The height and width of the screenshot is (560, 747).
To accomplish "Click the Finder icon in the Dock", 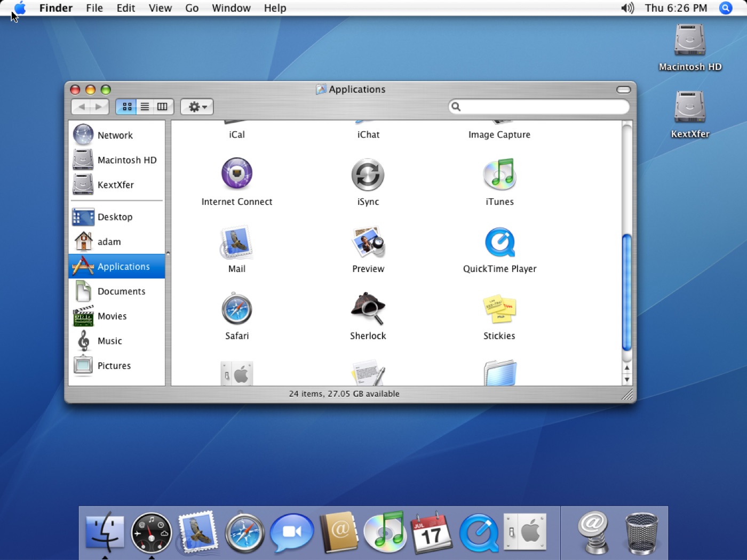I will pyautogui.click(x=105, y=532).
